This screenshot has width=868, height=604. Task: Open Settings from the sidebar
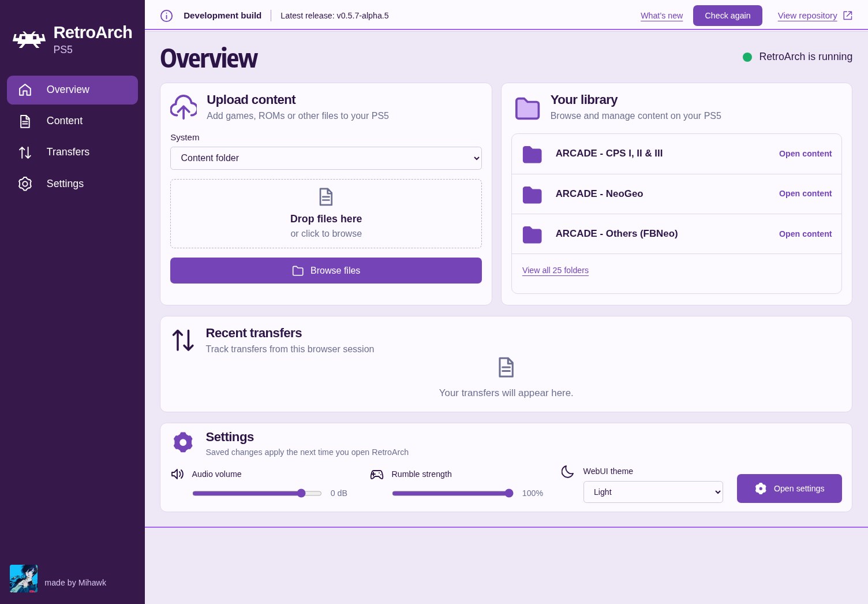(72, 184)
